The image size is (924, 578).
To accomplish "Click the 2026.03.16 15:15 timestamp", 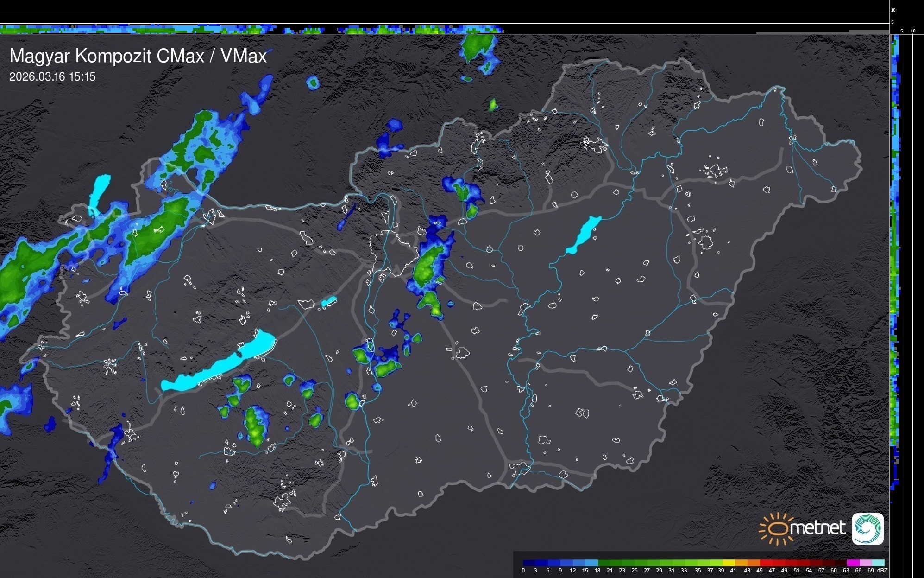I will click(52, 76).
